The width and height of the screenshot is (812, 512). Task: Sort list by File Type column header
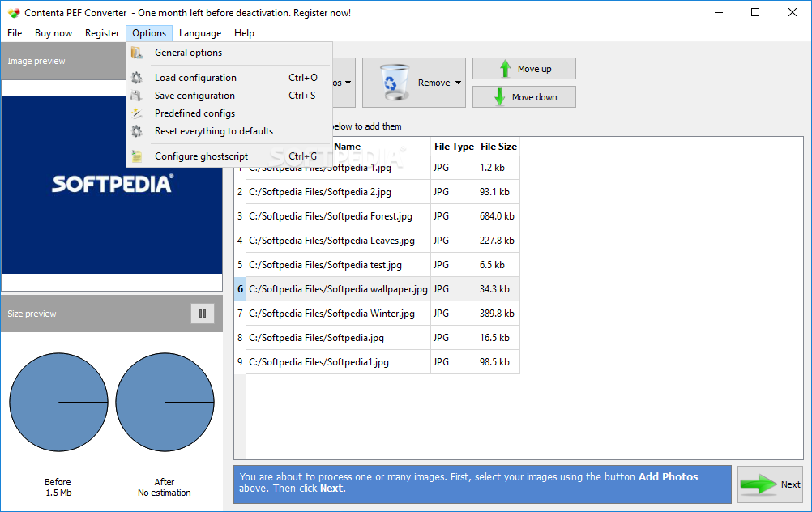pos(454,147)
